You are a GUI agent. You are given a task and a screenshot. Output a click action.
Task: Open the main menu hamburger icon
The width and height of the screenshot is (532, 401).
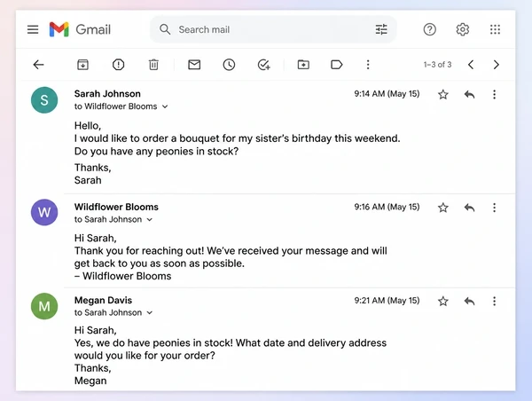(x=33, y=29)
